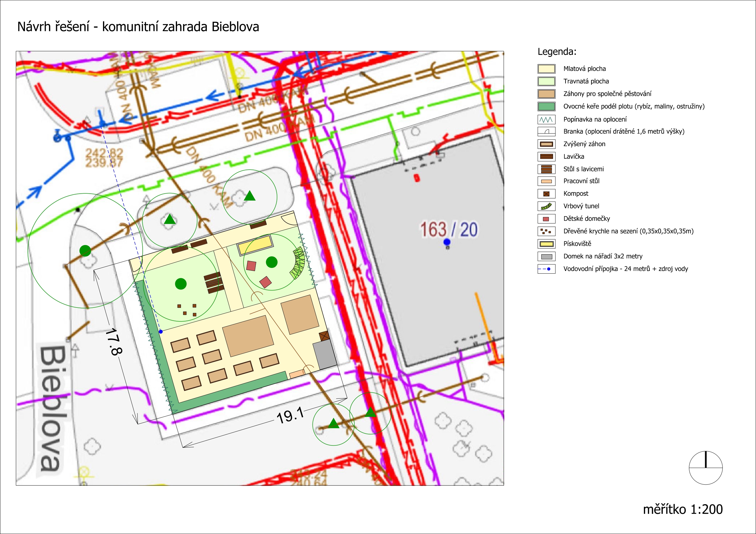The image size is (756, 534).
Task: Click the Stůl s lavicemi legend icon
Action: coord(546,169)
